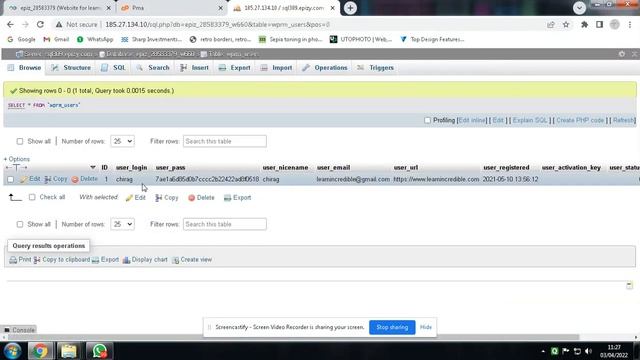Click the address bar URL
This screenshot has height=360, width=640.
pos(217,24)
